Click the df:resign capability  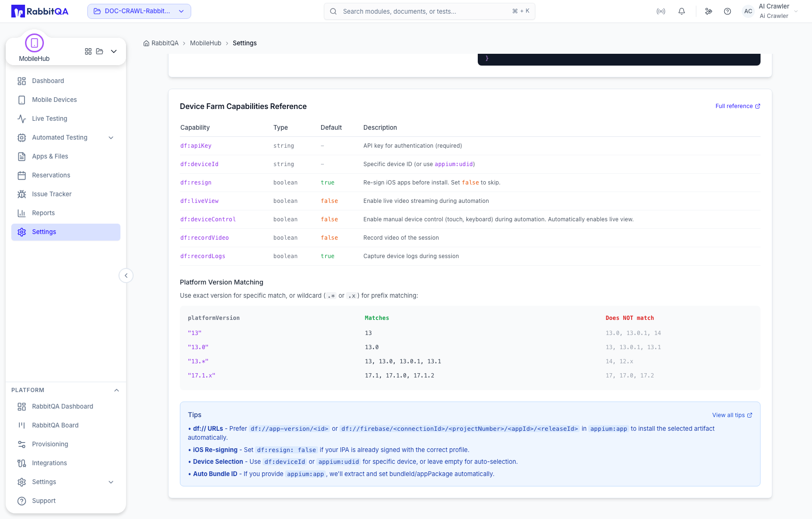(x=196, y=183)
